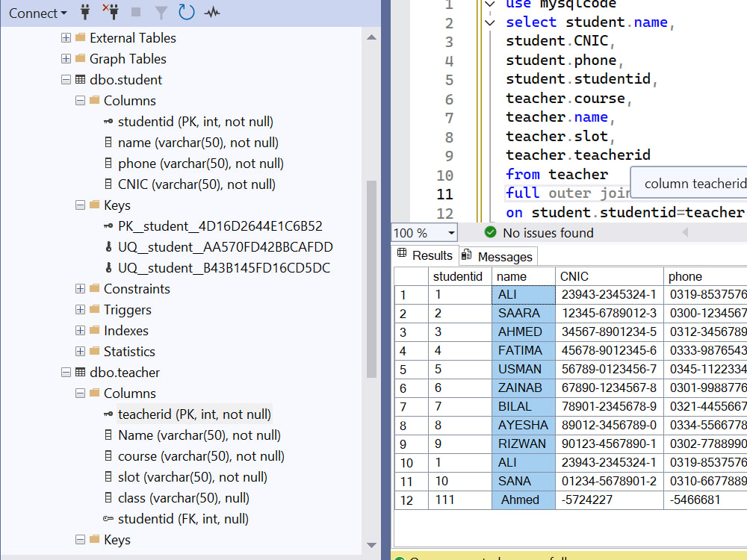Click the column icon beside class (varchar(50), null)
The width and height of the screenshot is (747, 560).
[x=108, y=497]
